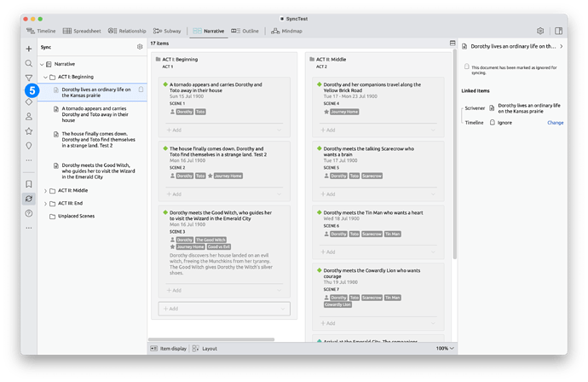
Task: Open the location pin icon in sidebar
Action: click(29, 146)
